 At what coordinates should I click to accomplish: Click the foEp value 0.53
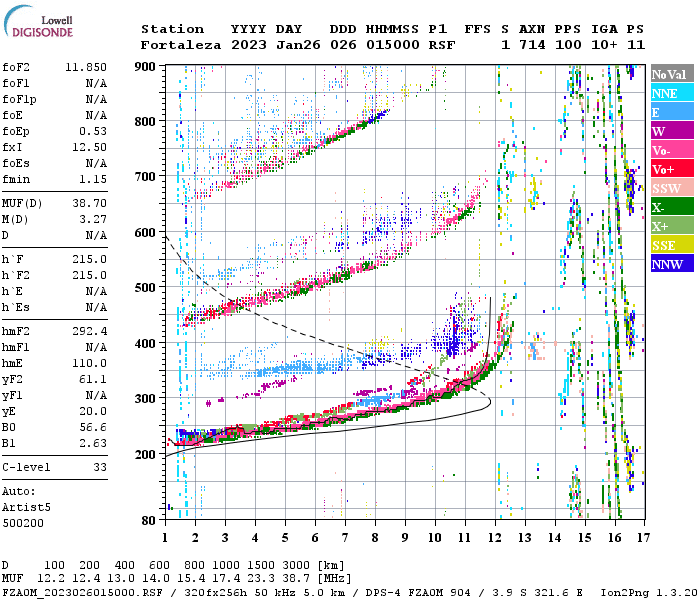[93, 131]
